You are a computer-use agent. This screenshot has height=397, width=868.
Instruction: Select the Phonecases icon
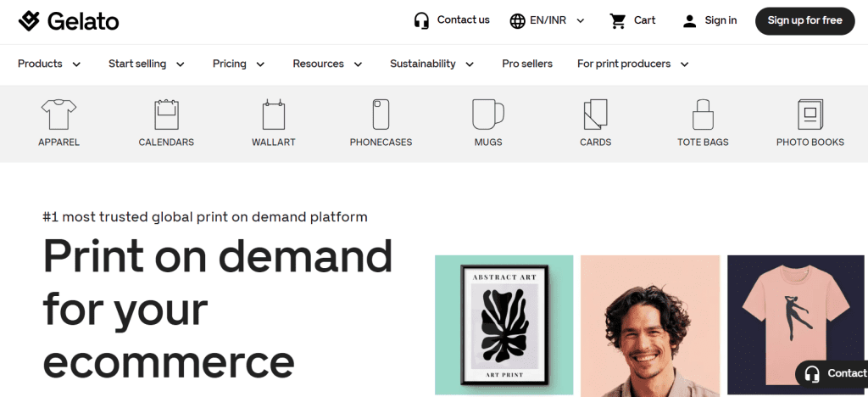point(381,114)
